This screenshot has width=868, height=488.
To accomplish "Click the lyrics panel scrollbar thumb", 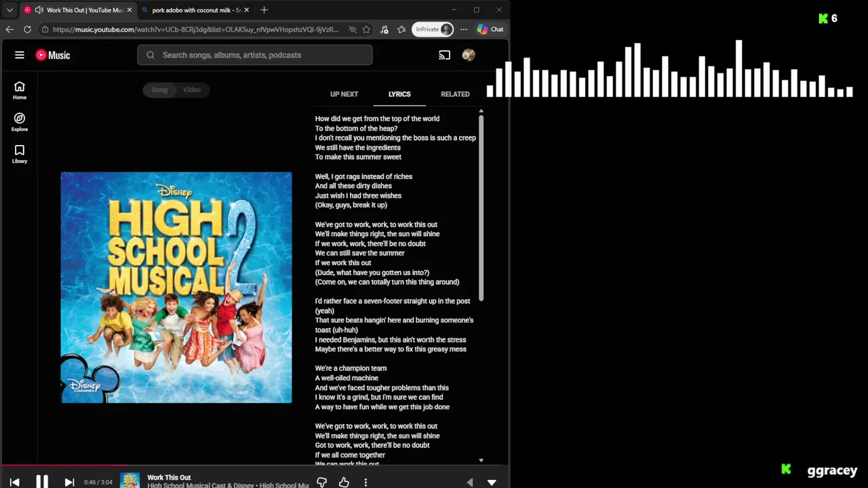I will coord(481,208).
